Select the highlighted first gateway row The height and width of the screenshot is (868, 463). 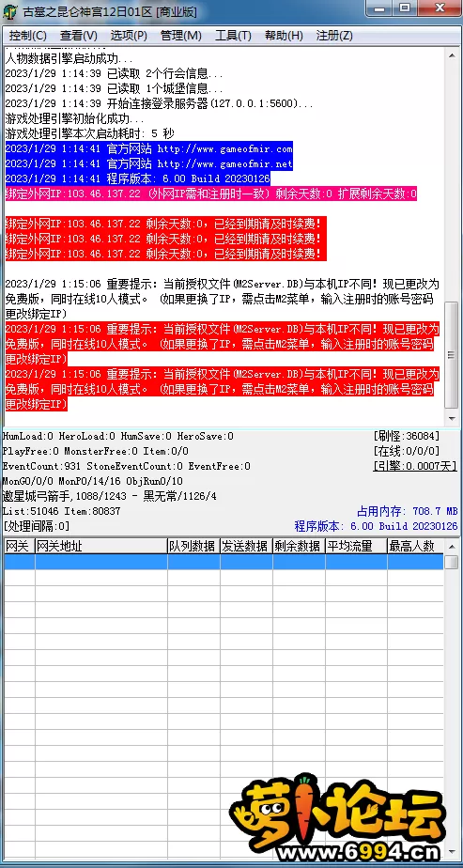224,562
